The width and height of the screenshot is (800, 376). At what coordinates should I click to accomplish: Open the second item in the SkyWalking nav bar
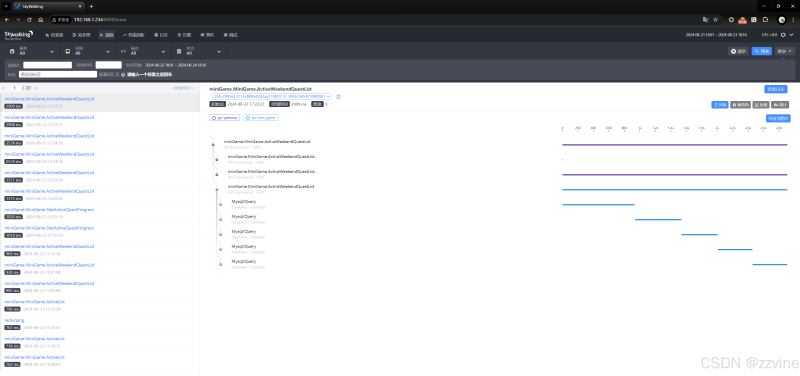tap(82, 35)
